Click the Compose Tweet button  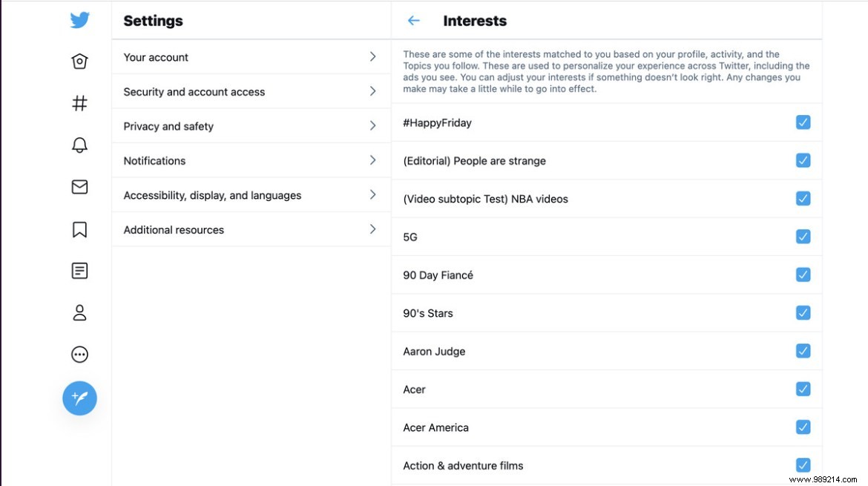79,398
